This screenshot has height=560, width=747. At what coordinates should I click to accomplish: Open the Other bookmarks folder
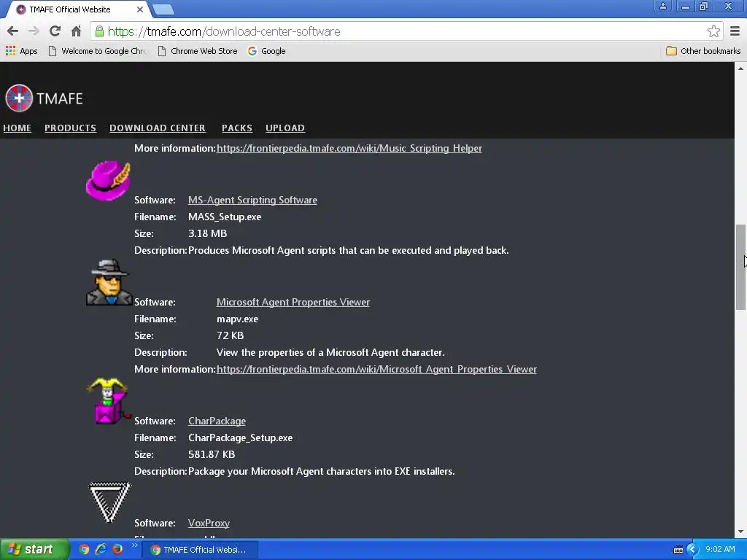point(703,51)
